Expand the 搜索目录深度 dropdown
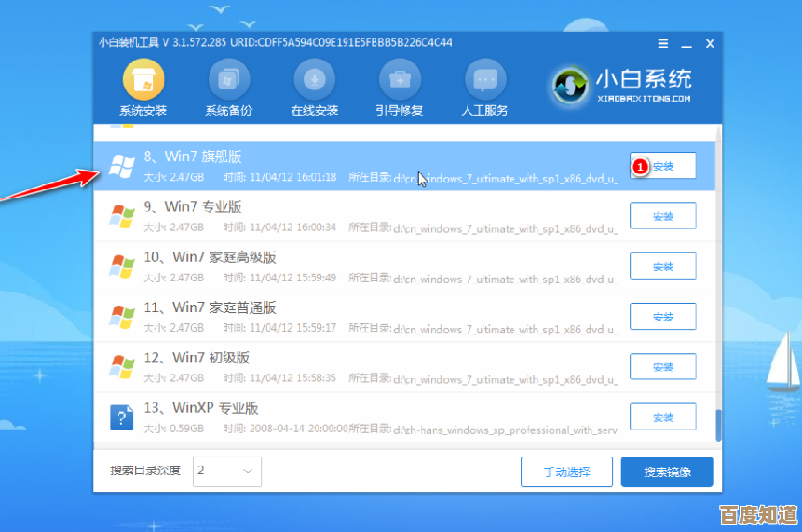The width and height of the screenshot is (802, 532). (227, 471)
